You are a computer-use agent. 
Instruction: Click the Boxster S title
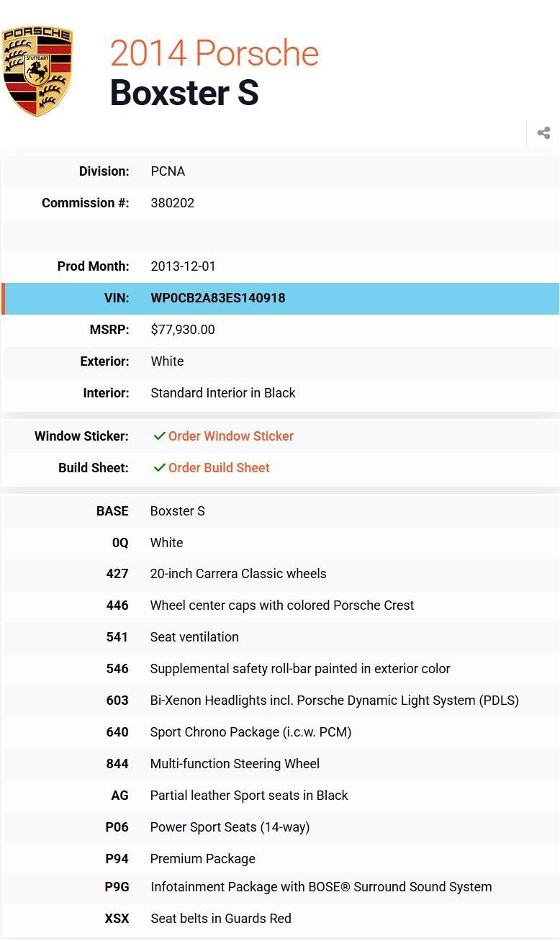click(184, 93)
